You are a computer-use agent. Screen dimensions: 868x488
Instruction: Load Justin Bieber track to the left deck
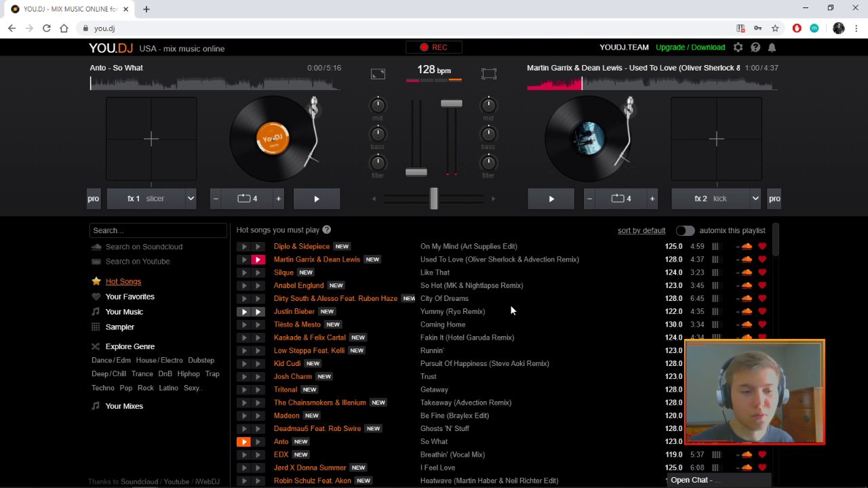pos(243,312)
